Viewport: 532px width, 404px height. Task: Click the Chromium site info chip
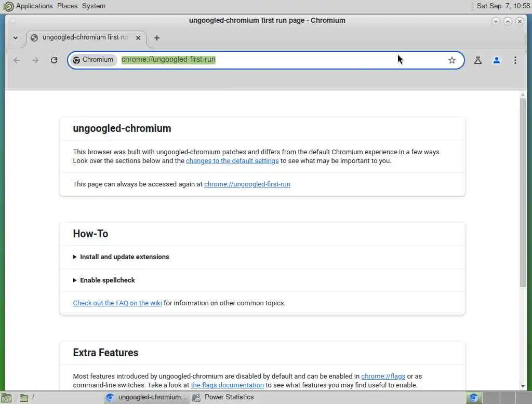pos(93,60)
